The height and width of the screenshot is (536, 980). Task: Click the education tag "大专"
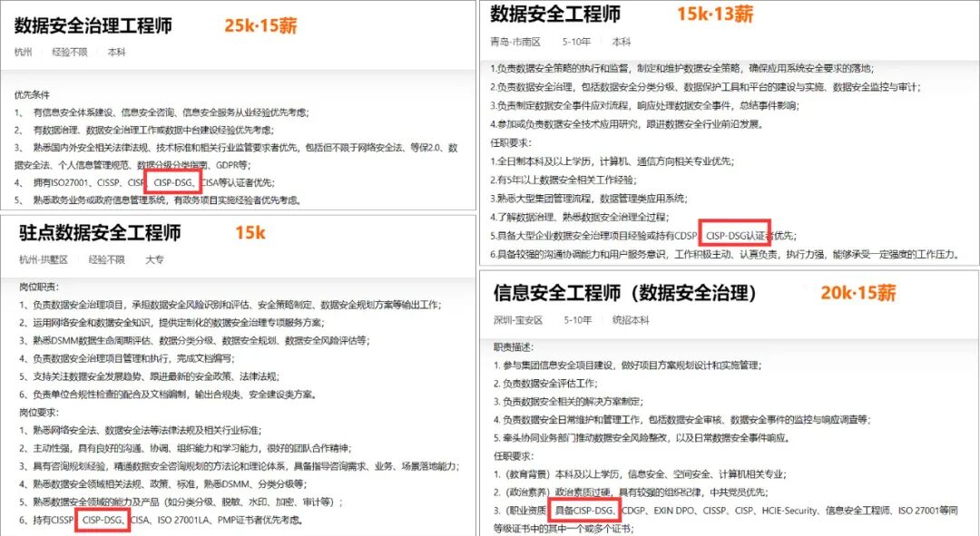154,259
